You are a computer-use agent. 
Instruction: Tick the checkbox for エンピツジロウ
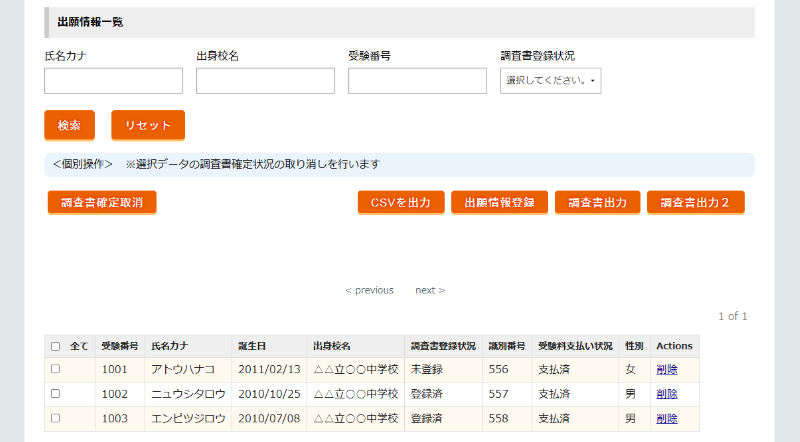[56, 418]
